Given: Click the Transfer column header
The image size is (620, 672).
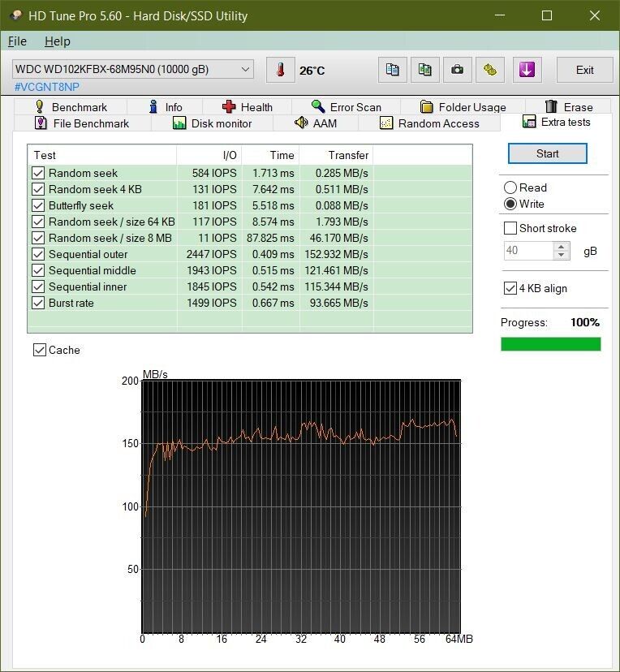Looking at the screenshot, I should click(336, 155).
